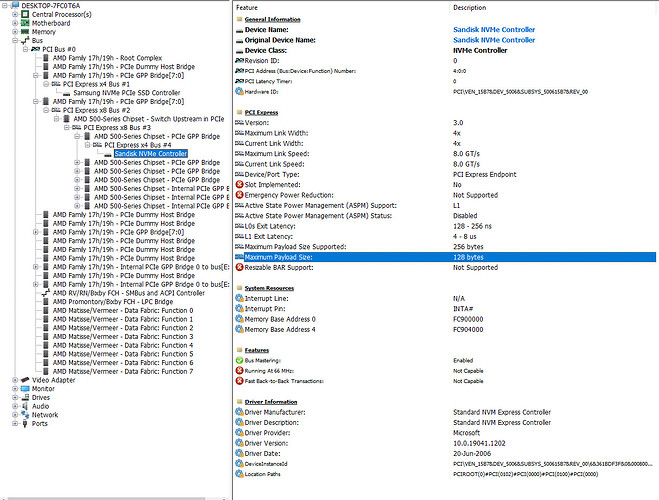Click the Motherboard icon in tree
The width and height of the screenshot is (659, 500).
(x=25, y=23)
